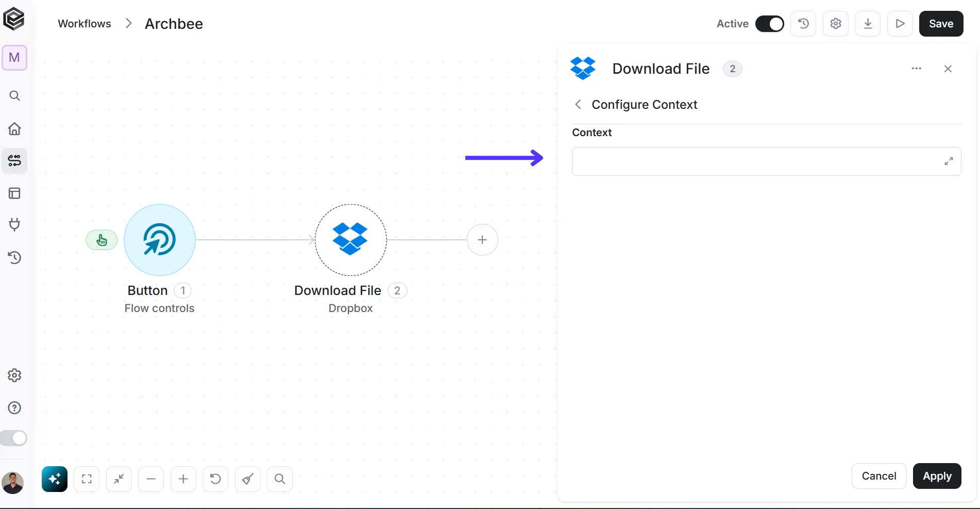
Task: Open the AI sparkle assistant button
Action: click(55, 479)
